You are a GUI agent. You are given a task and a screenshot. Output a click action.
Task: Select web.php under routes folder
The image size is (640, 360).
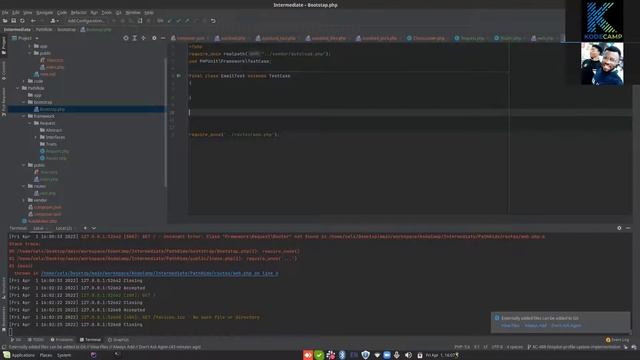click(x=44, y=193)
